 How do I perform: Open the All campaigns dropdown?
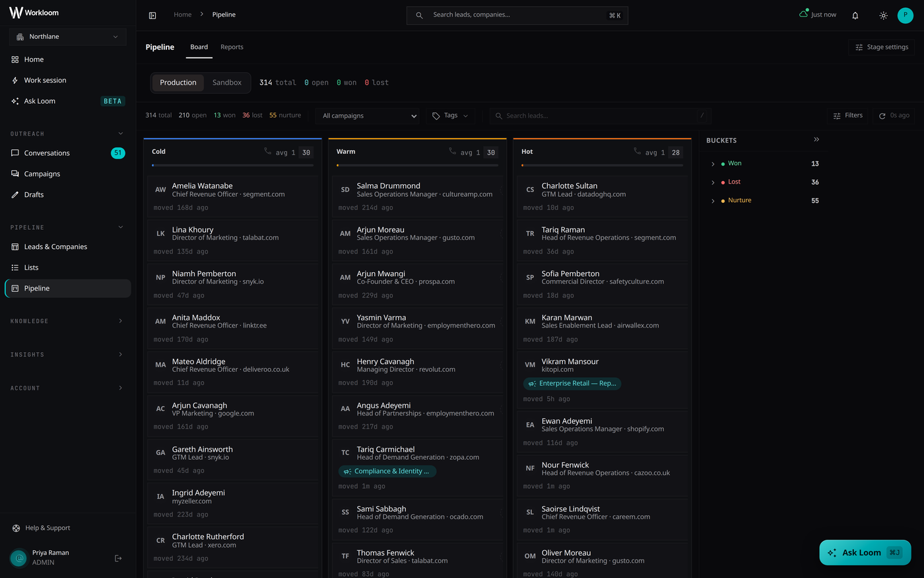click(x=368, y=116)
